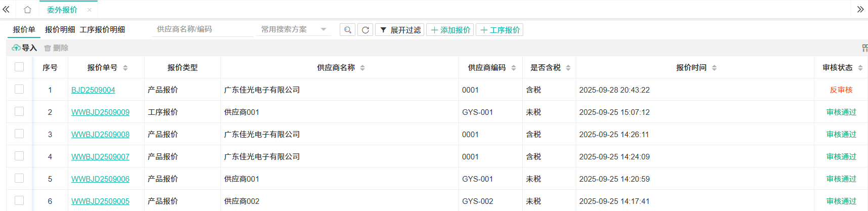Select checkbox for row WWBJD2509008
The width and height of the screenshot is (868, 211).
click(x=19, y=134)
